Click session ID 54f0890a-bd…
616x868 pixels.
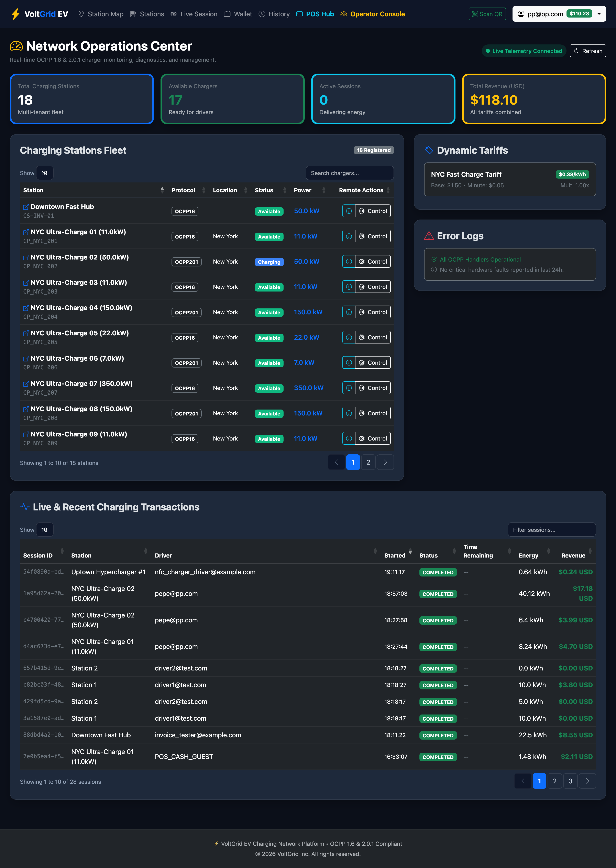(44, 572)
